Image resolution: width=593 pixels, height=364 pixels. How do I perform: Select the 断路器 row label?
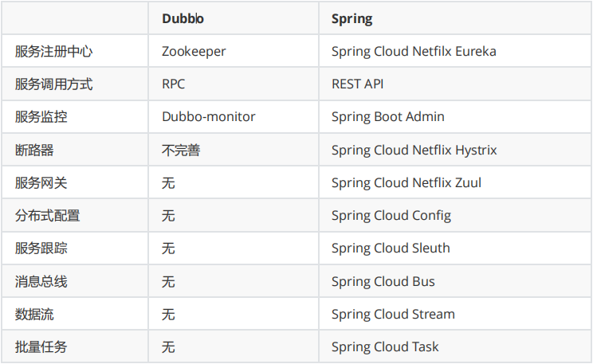(x=34, y=150)
